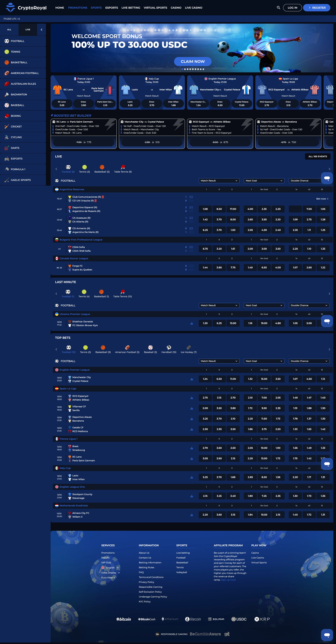Filter Live section by Table Tennis (9)
This screenshot has width=336, height=644.
[123, 169]
